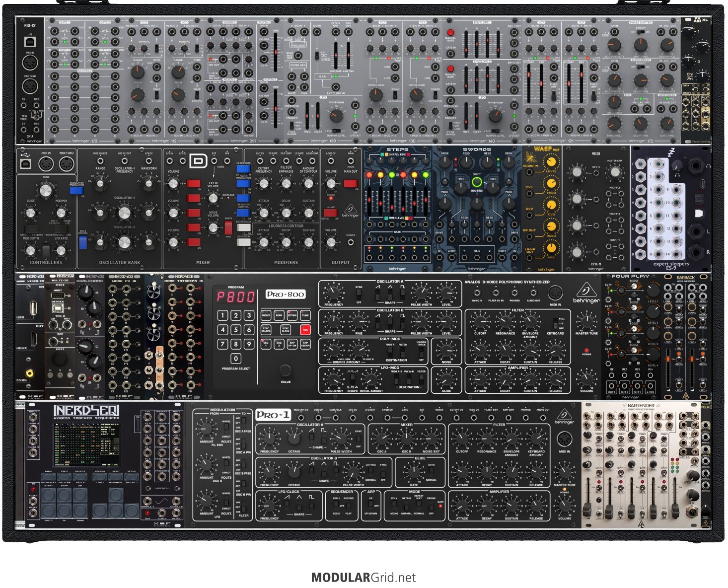Click the Pro-1 AUDIO OUT jack
Screen dimensions: 728x588
tap(543, 417)
